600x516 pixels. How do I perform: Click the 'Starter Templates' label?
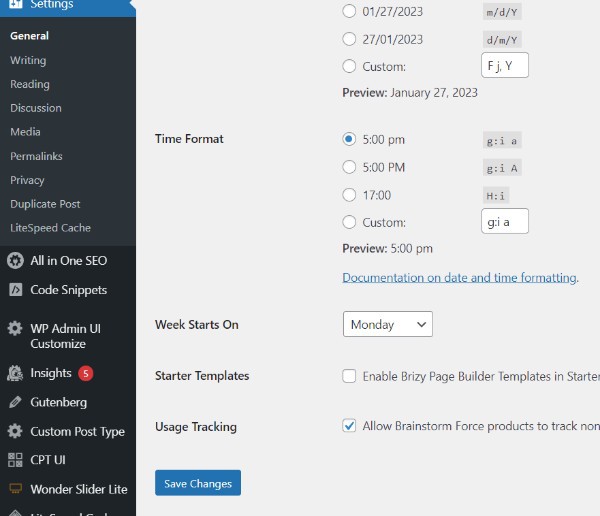[x=202, y=376]
